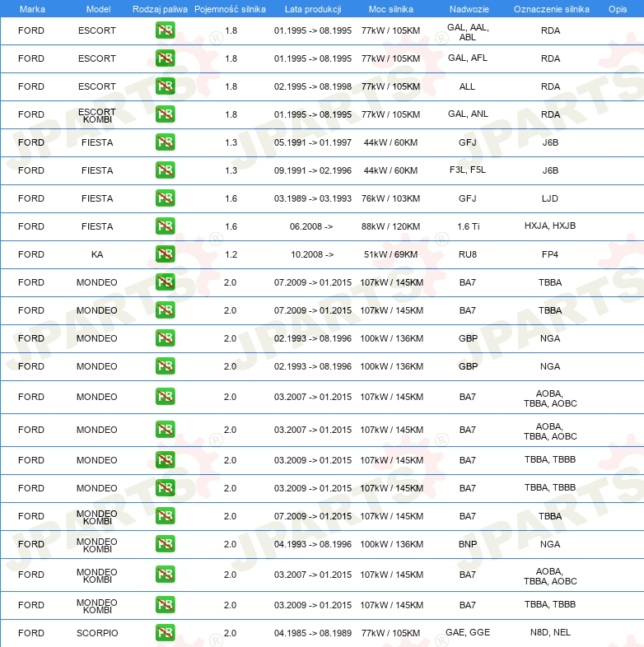Select the ESCORT KOMBI model cell
Image resolution: width=644 pixels, height=647 pixels.
click(97, 115)
